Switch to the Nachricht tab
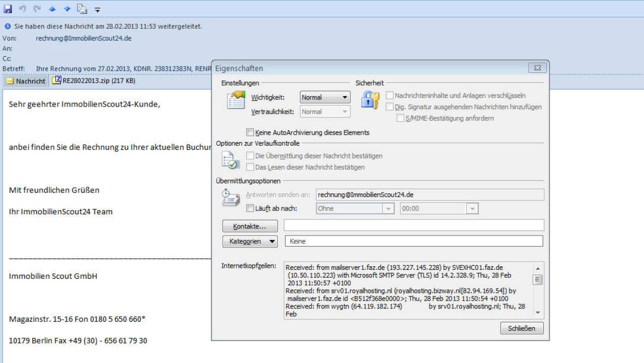Image resolution: width=644 pixels, height=363 pixels. pos(26,81)
